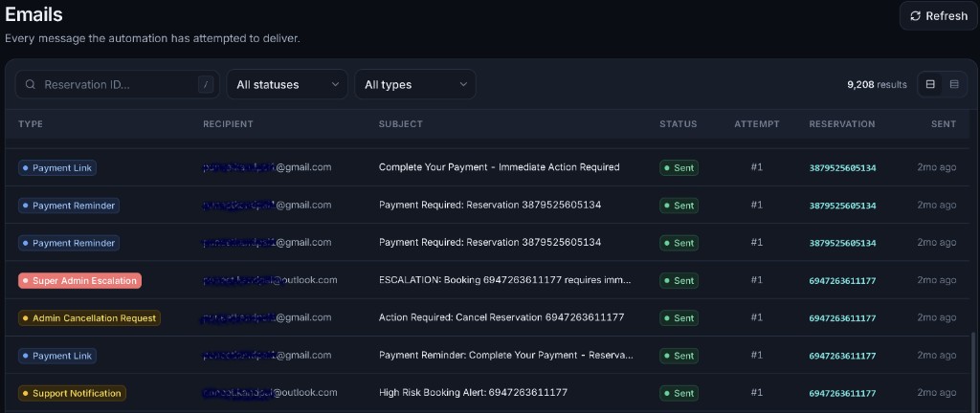Open the All types dropdown
980x413 pixels.
(x=415, y=84)
